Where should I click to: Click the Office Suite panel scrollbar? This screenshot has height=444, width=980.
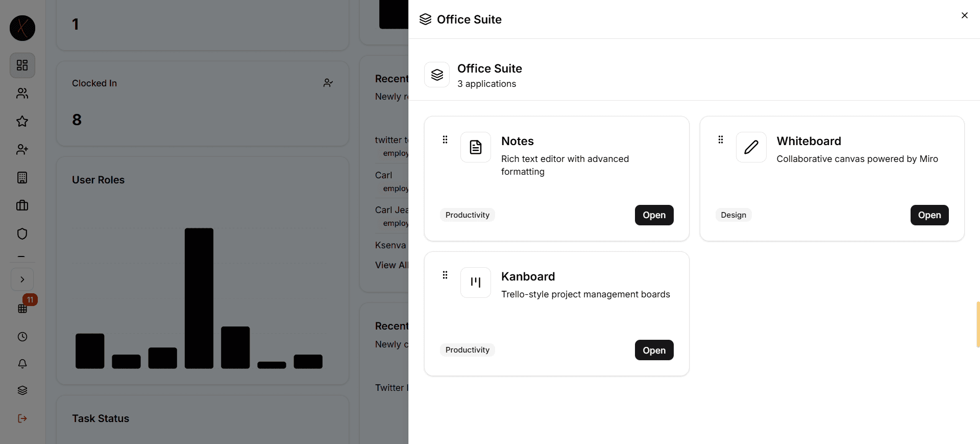[x=978, y=324]
